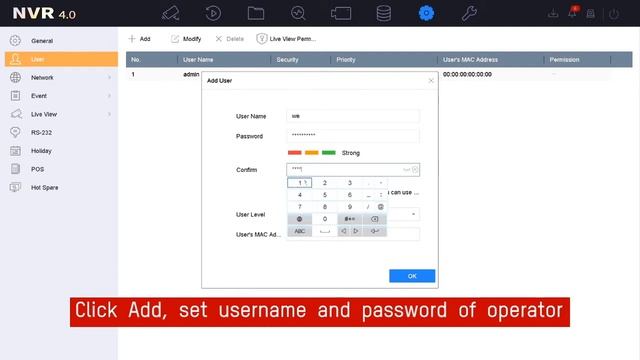640x360 pixels.
Task: Select User in the left sidebar
Action: (x=61, y=59)
